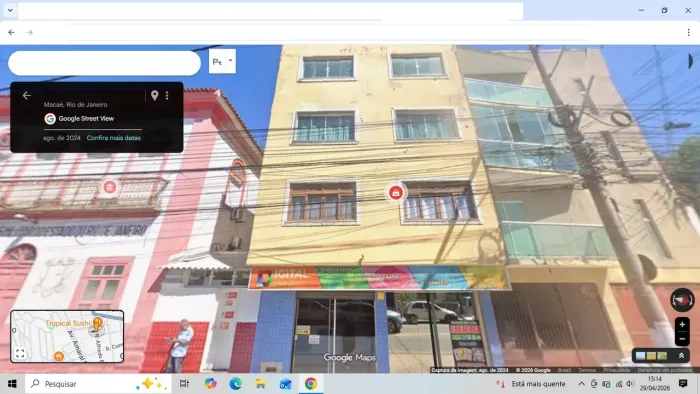
Task: Open location pin in Street View panel
Action: [x=154, y=95]
